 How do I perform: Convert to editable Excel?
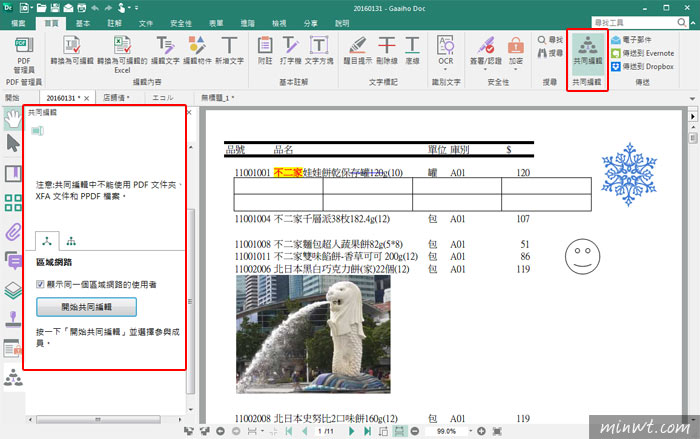(x=122, y=54)
